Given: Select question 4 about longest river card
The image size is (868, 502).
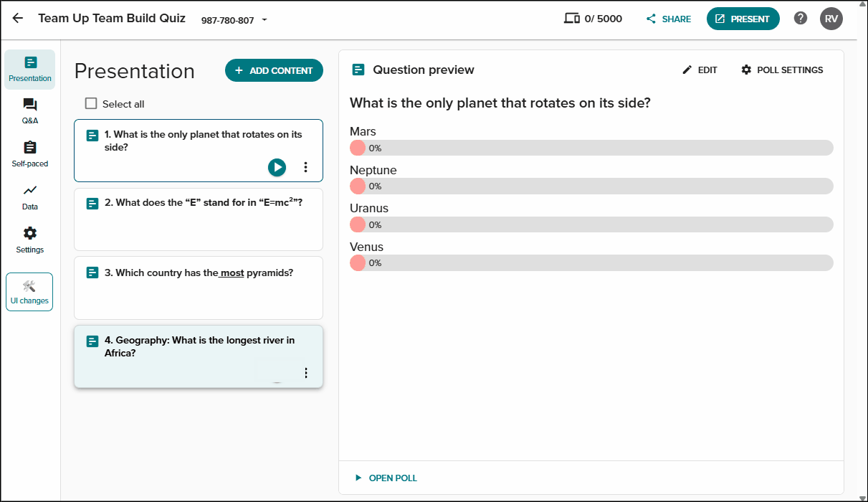Looking at the screenshot, I should pos(199,356).
